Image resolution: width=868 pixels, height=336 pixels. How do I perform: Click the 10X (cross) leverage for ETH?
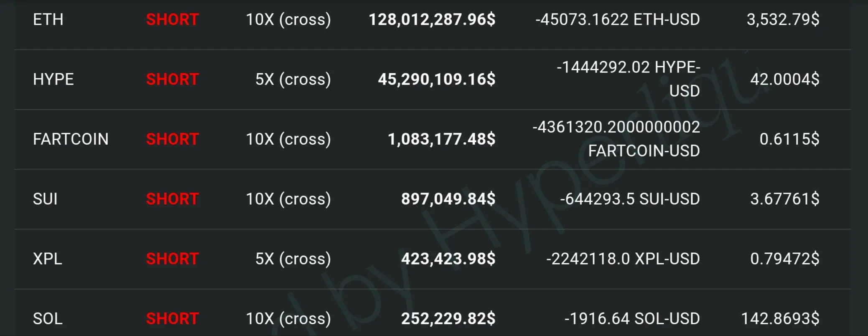click(288, 20)
